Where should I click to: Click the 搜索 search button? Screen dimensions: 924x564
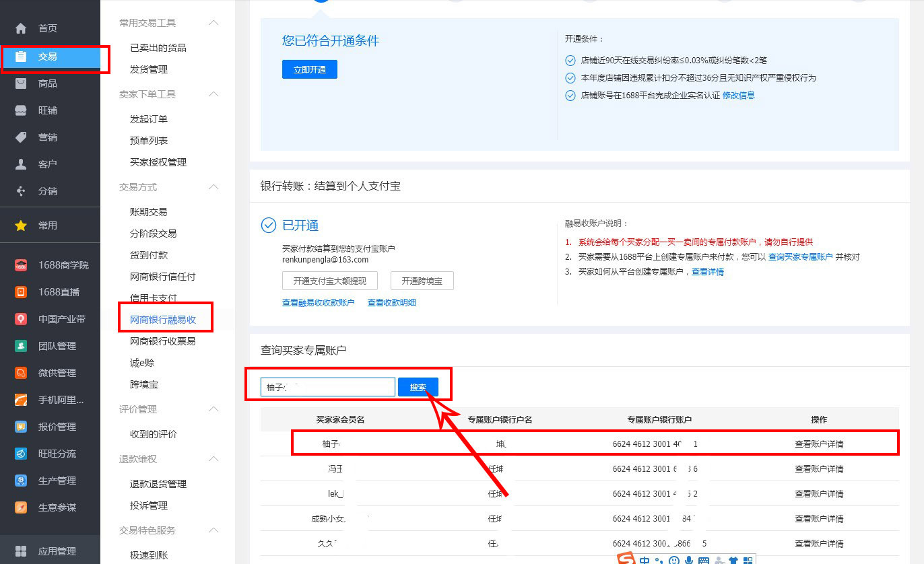click(x=418, y=387)
